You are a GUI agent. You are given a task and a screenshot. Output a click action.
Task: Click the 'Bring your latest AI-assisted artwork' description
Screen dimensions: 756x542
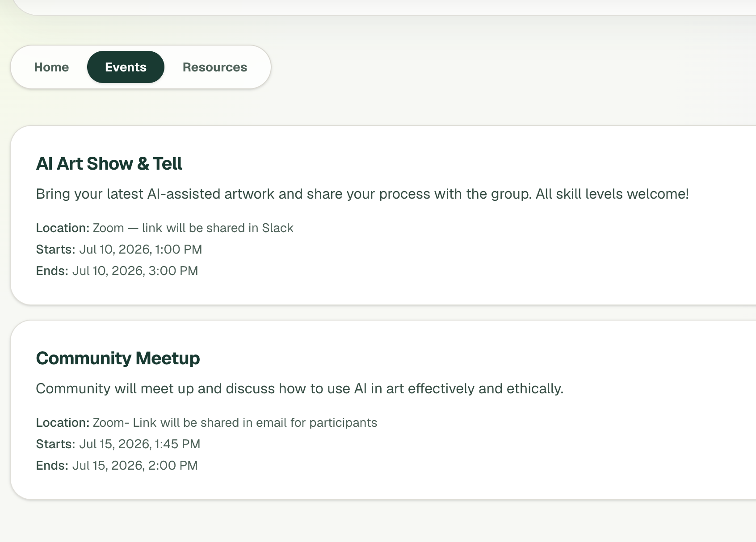pos(362,194)
